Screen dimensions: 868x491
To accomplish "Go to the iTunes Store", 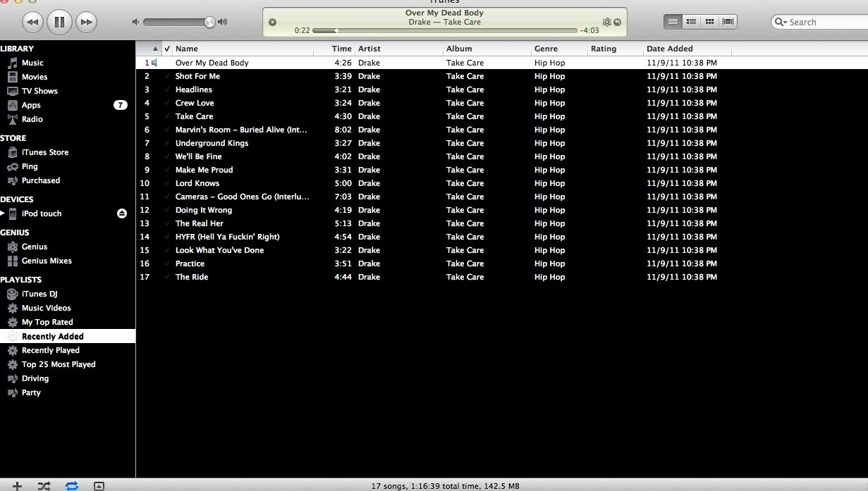I will pos(45,152).
